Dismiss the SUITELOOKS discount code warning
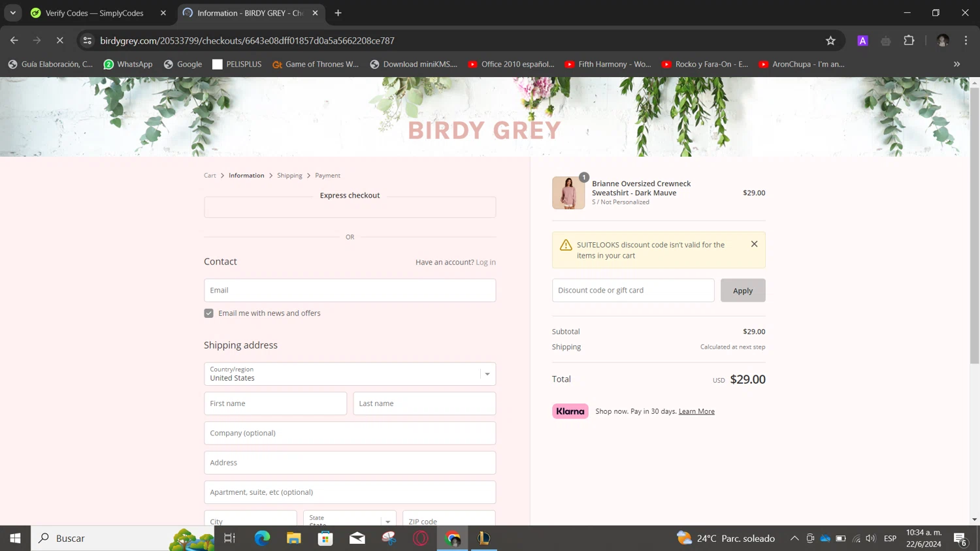 coord(754,244)
